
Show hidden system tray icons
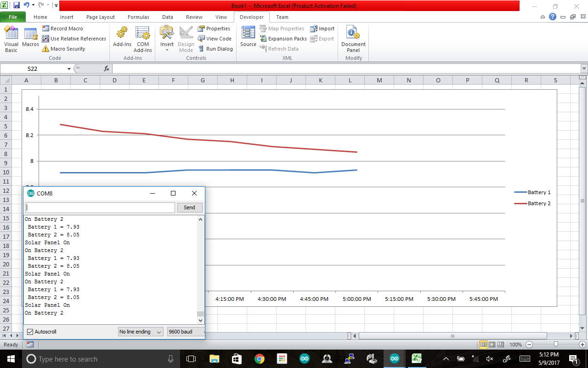446,359
